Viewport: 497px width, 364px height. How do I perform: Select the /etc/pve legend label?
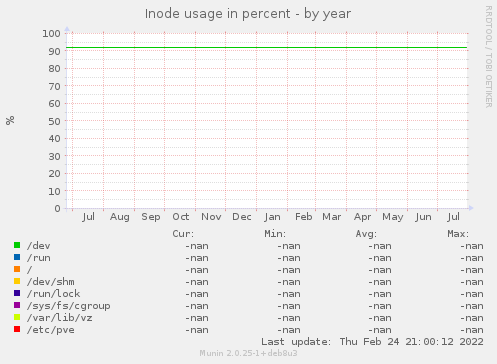pyautogui.click(x=51, y=330)
